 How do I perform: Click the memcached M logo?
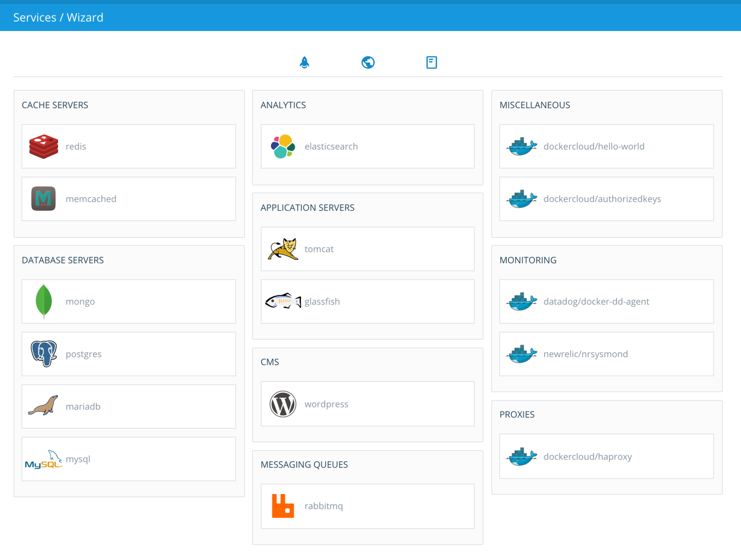tap(44, 199)
